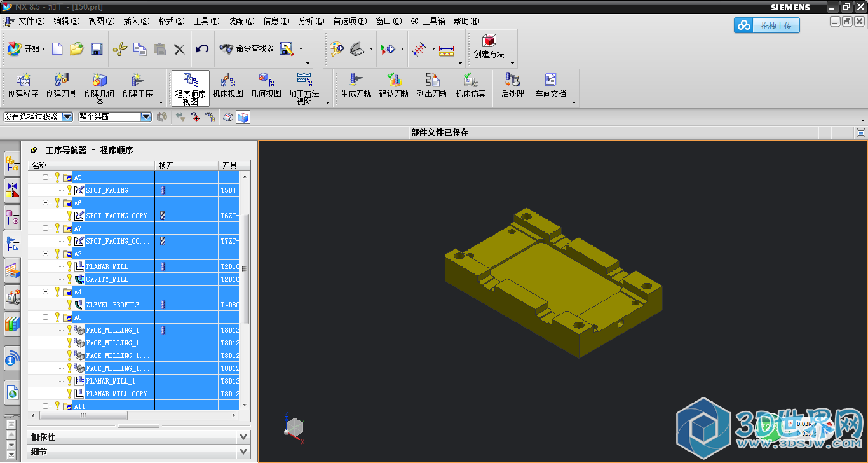Click the Create Geometry icon (创建几何体)
The height and width of the screenshot is (463, 868).
coord(100,88)
